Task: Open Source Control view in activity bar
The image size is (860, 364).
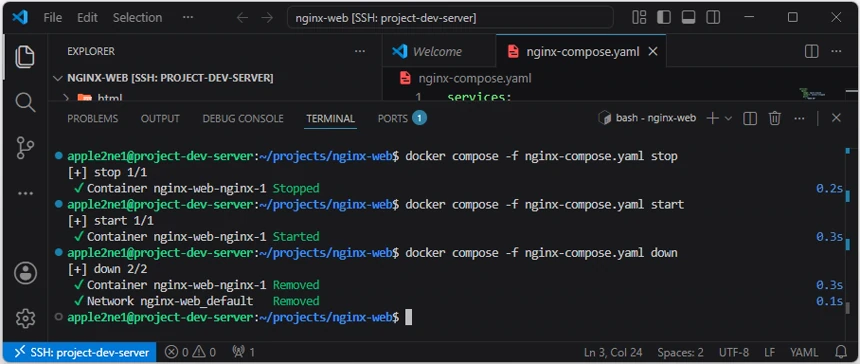Action: [25, 148]
